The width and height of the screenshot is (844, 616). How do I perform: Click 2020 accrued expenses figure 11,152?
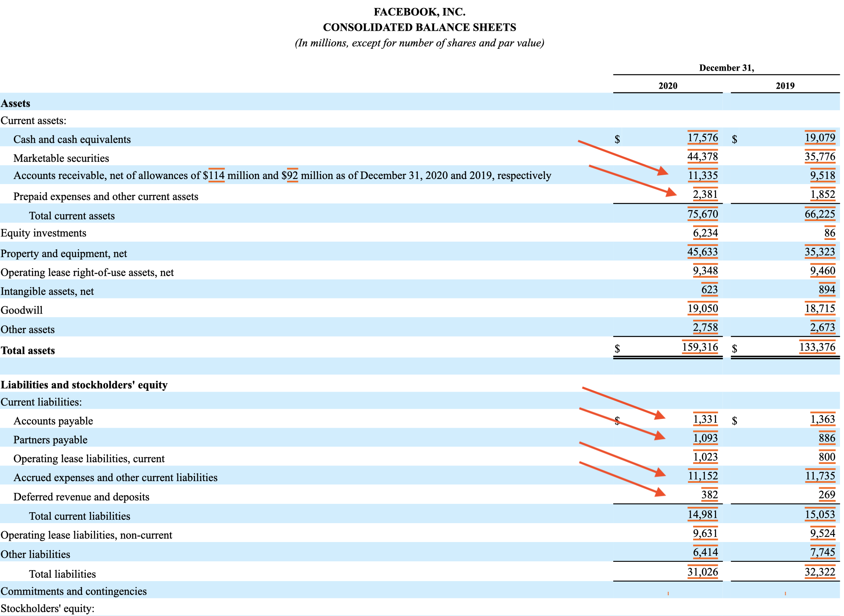(x=702, y=476)
